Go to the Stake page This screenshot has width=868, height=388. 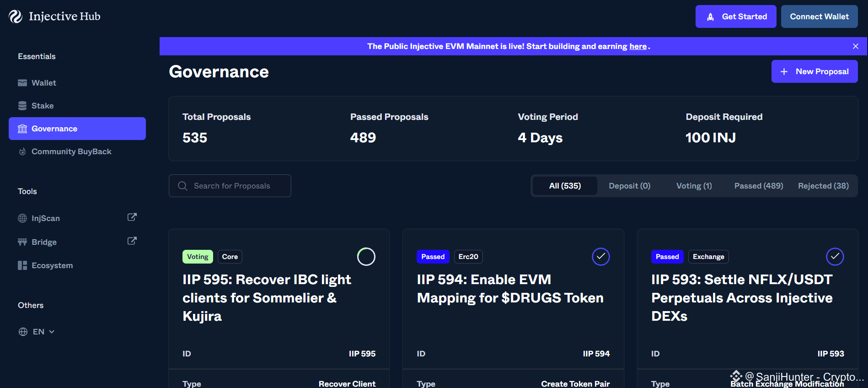[42, 106]
